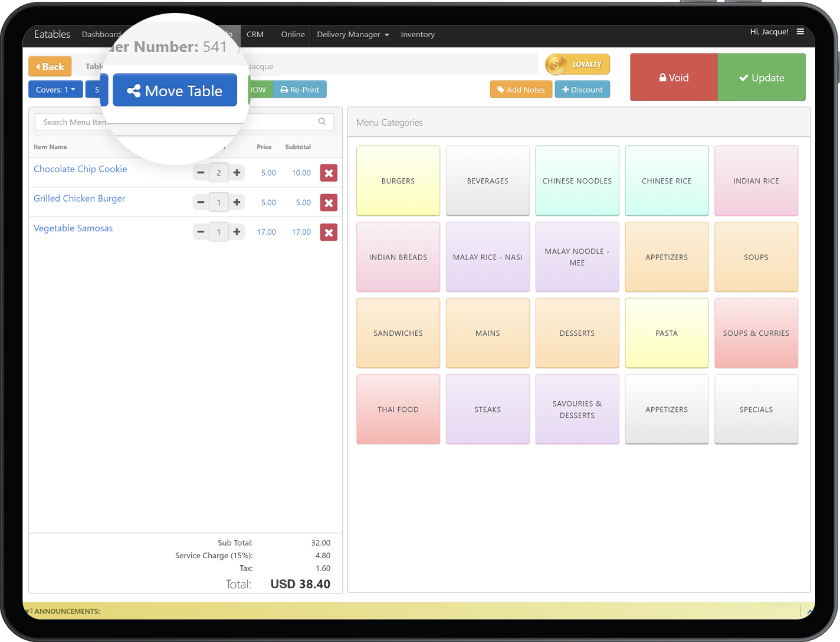Increase Grilled Chicken Burger quantity with plus icon

pos(237,202)
